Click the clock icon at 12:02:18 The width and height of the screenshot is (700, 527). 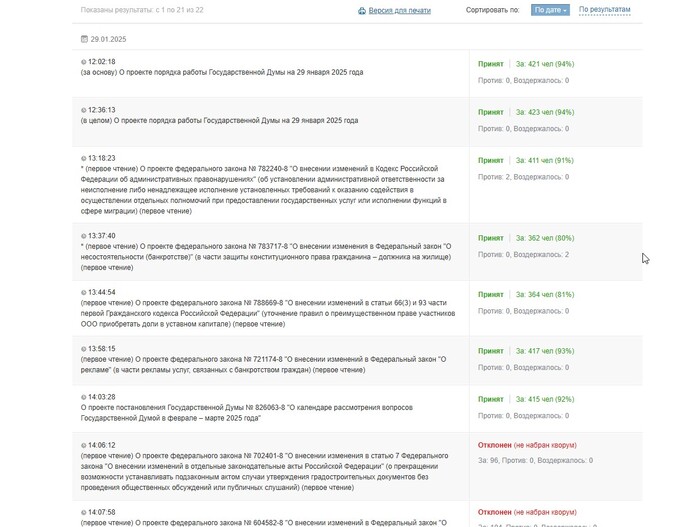(84, 62)
